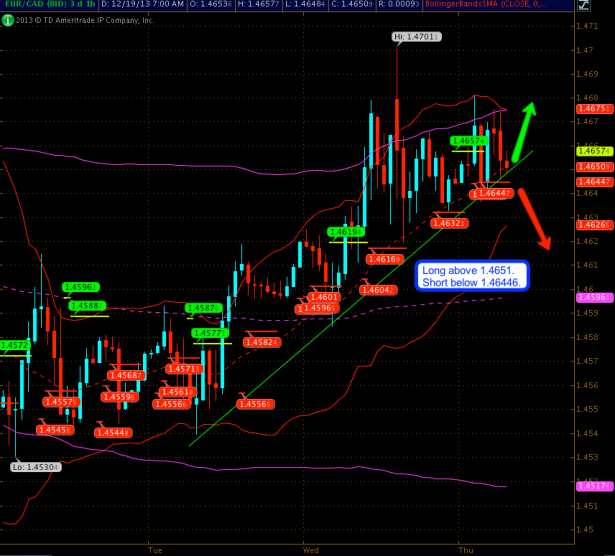
Task: Click the green info icon beside copyright
Action: (x=7, y=19)
